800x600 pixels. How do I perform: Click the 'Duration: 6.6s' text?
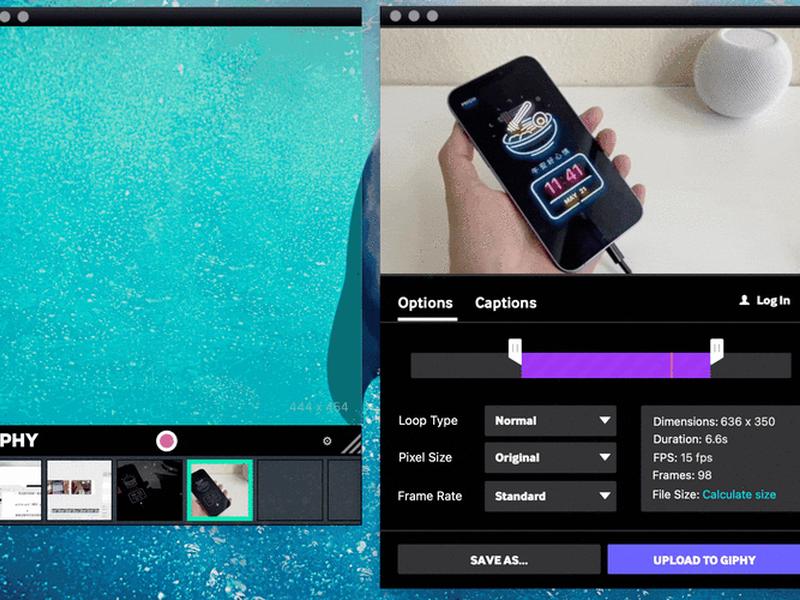tap(690, 439)
